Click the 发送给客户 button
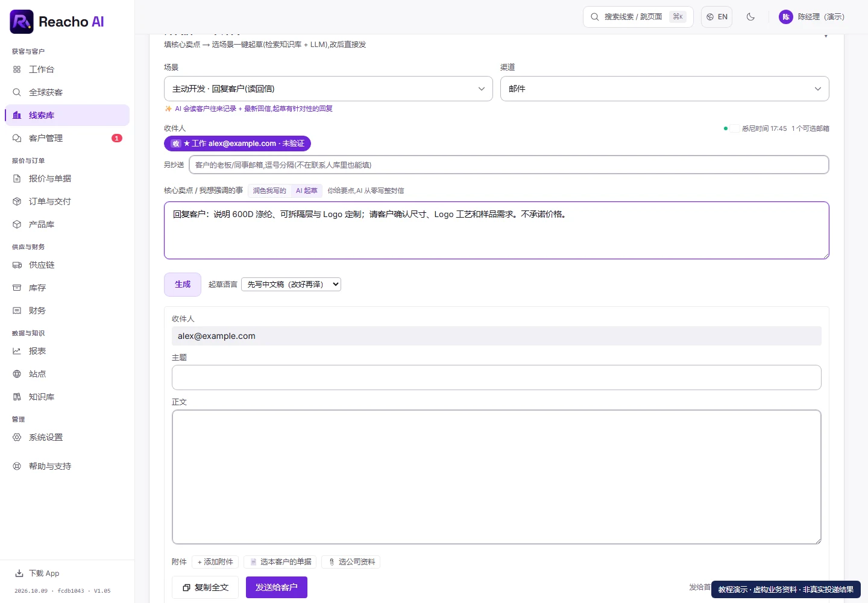This screenshot has height=603, width=868. pyautogui.click(x=277, y=587)
